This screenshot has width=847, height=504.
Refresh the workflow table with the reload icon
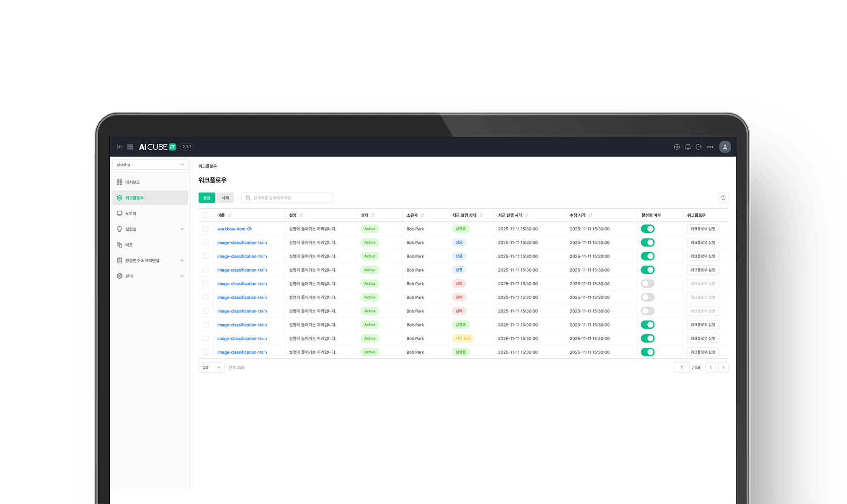click(x=723, y=198)
